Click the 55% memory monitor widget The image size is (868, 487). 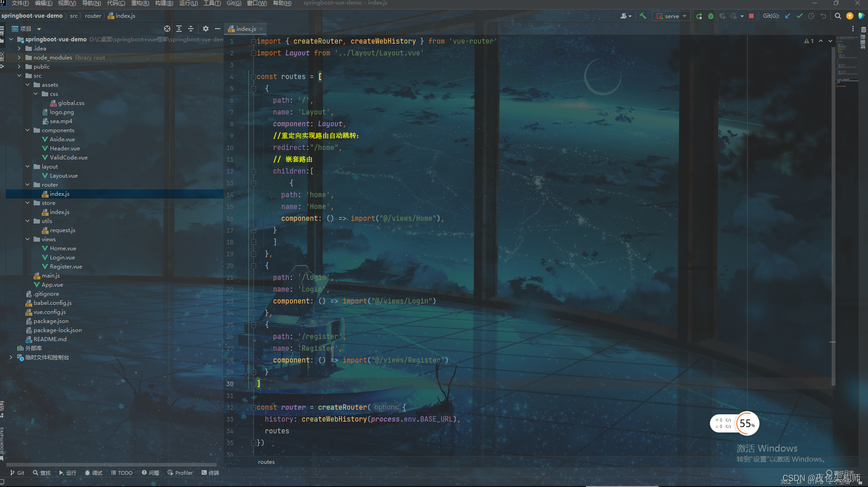[x=747, y=423]
